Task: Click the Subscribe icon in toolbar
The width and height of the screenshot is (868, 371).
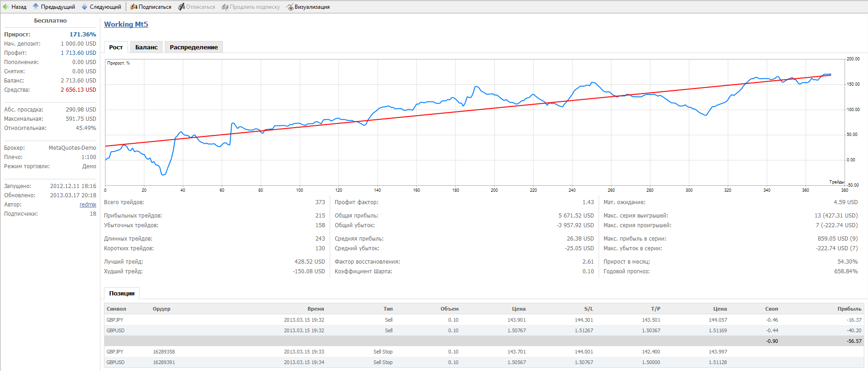Action: point(134,7)
